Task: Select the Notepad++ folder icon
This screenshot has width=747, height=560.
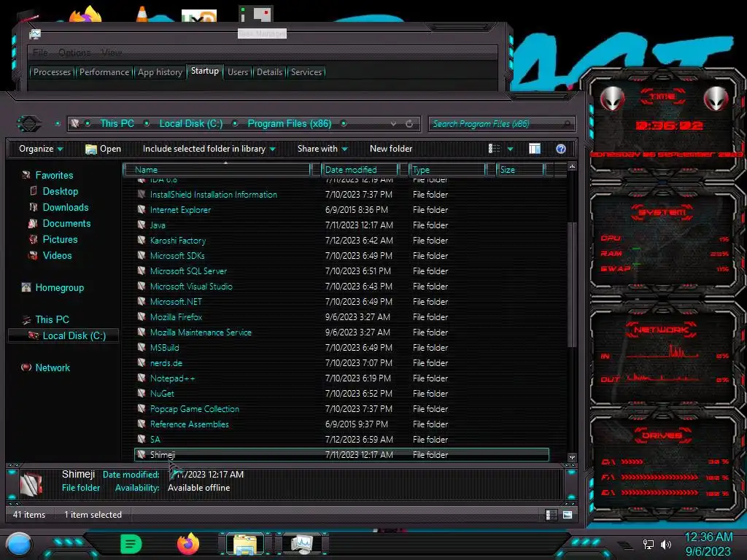Action: coord(141,378)
